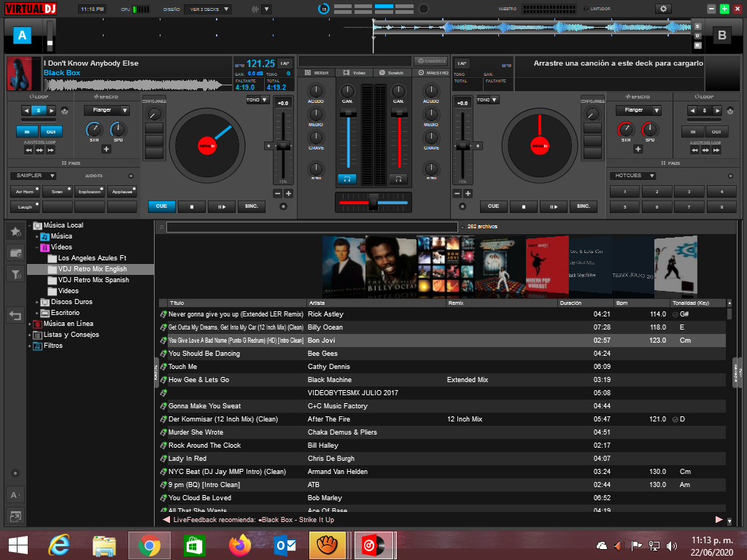Screen dimensions: 747x560
Task: Trigger Air Horn sample pad
Action: point(25,192)
